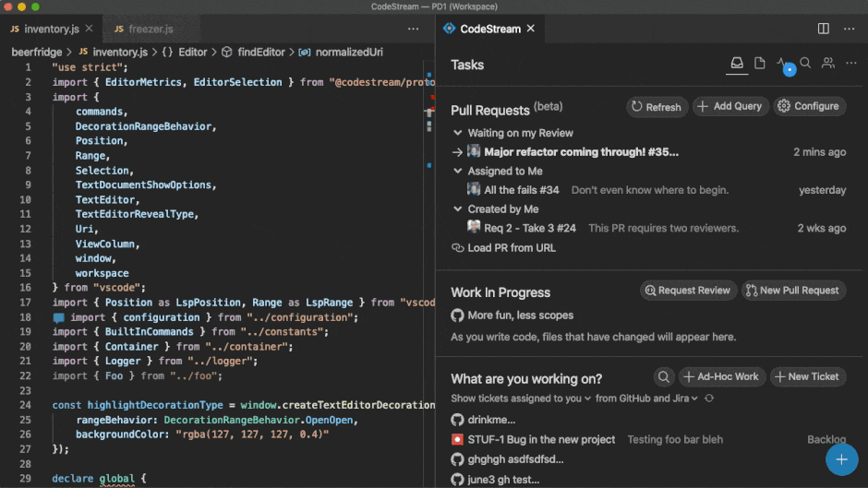Select the CodeStream tab
The image size is (868, 488).
click(490, 29)
